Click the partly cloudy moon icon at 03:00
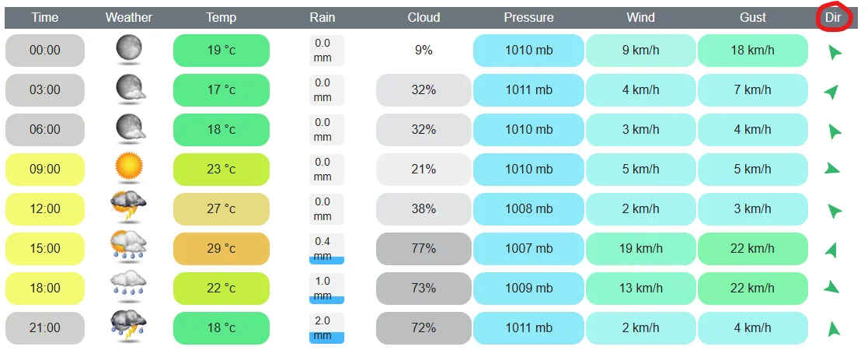 tap(131, 89)
